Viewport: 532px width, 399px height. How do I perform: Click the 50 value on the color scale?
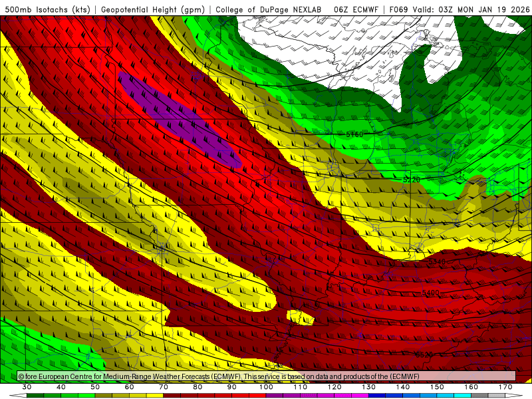pyautogui.click(x=95, y=387)
